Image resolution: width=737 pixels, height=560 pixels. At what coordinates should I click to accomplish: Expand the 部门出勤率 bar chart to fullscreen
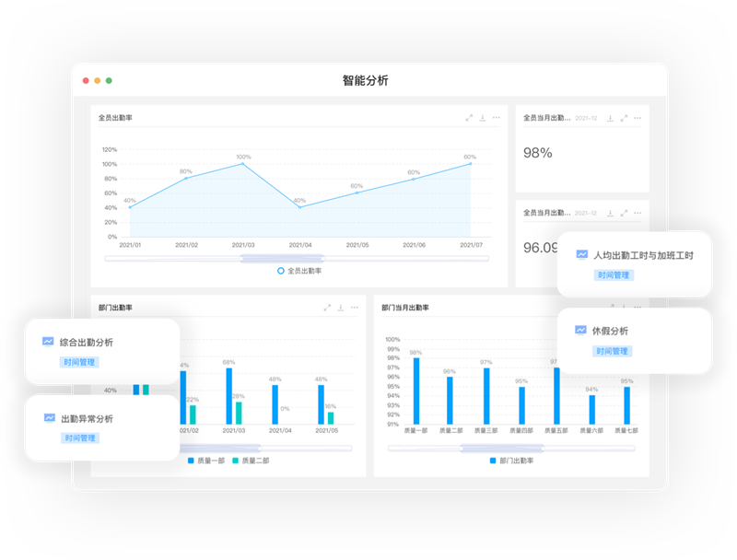[x=327, y=308]
